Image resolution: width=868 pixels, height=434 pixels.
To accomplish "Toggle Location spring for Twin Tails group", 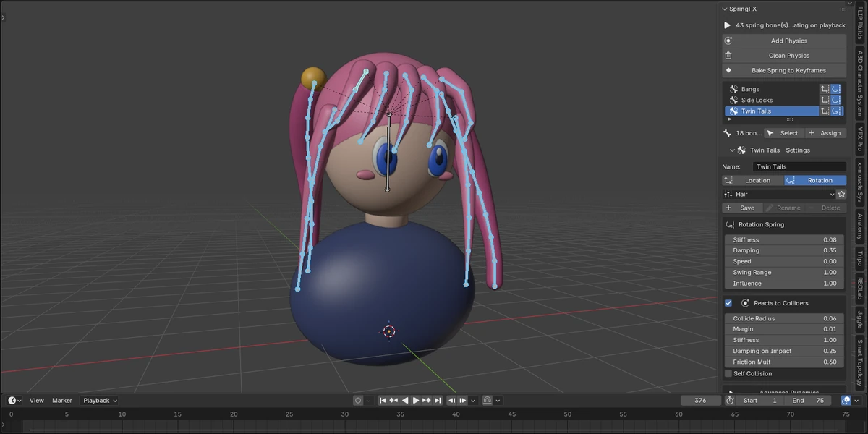I will pyautogui.click(x=825, y=111).
